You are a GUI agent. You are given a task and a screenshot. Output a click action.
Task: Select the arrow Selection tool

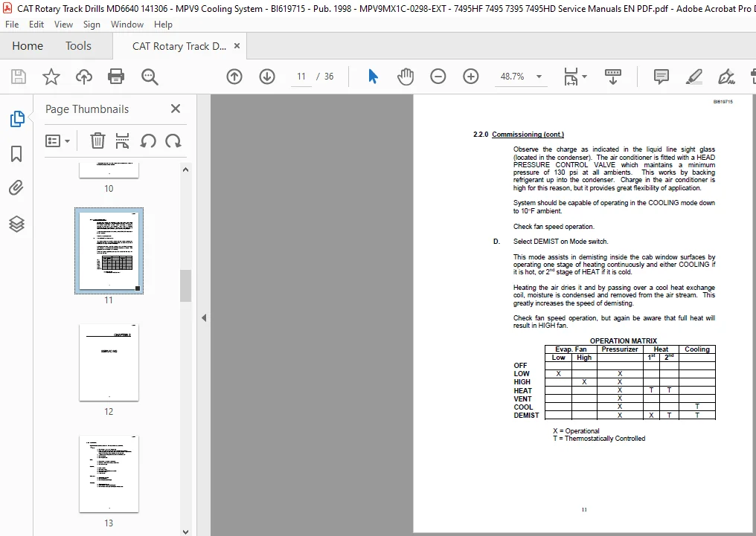(374, 77)
